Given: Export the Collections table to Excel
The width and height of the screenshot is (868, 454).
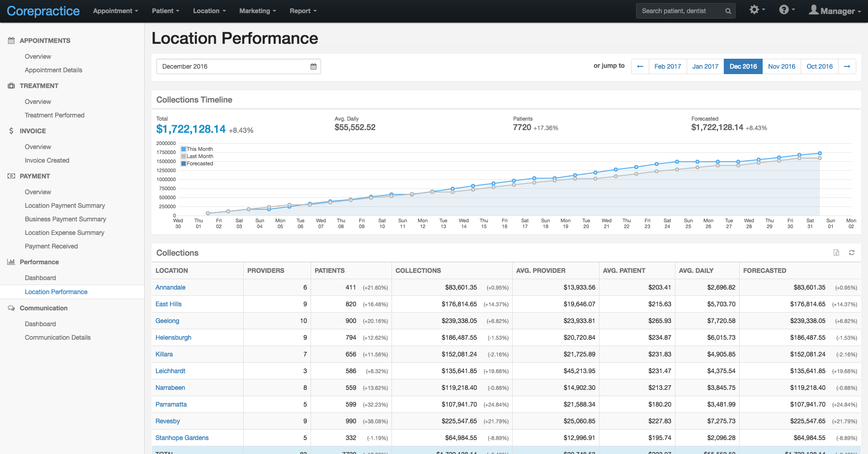Looking at the screenshot, I should click(836, 253).
